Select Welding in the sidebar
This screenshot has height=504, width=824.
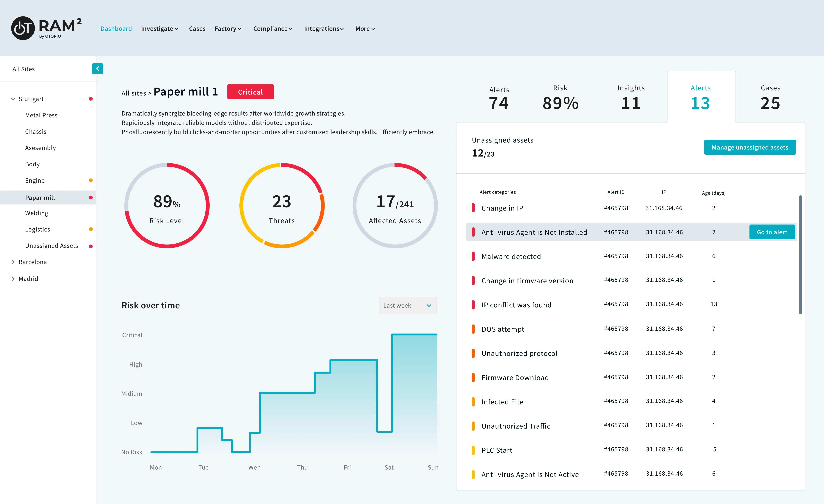(36, 213)
